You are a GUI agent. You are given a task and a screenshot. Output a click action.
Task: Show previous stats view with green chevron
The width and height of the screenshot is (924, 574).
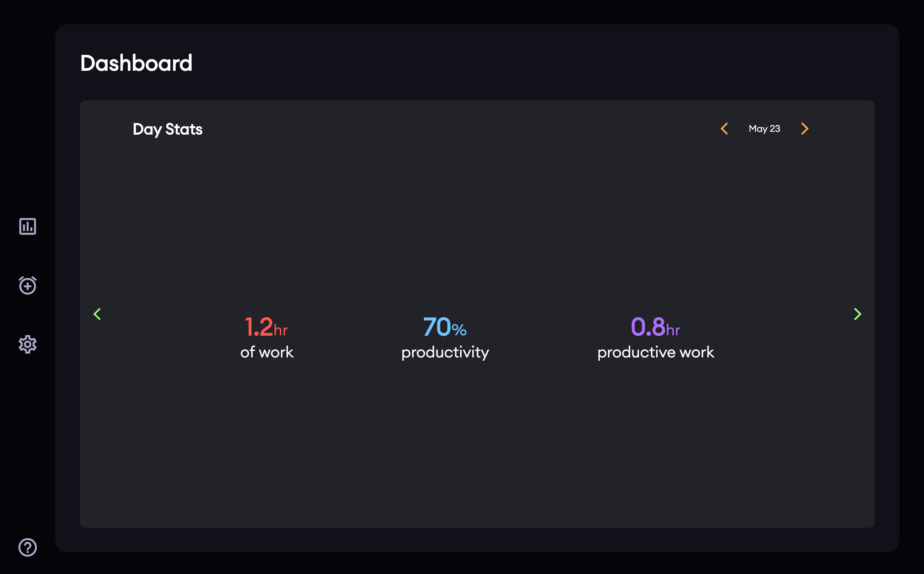[x=97, y=314]
